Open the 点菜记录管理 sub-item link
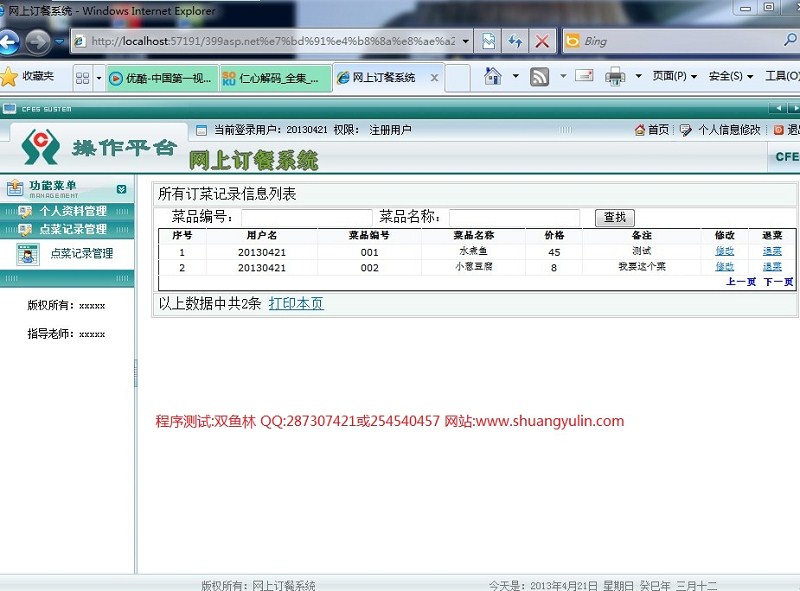800x591 pixels. (x=82, y=253)
